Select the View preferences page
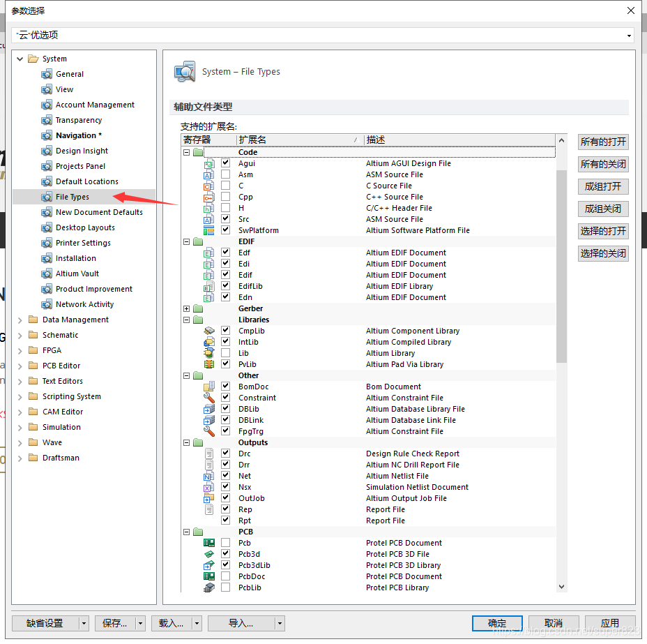647x644 pixels. tap(64, 89)
